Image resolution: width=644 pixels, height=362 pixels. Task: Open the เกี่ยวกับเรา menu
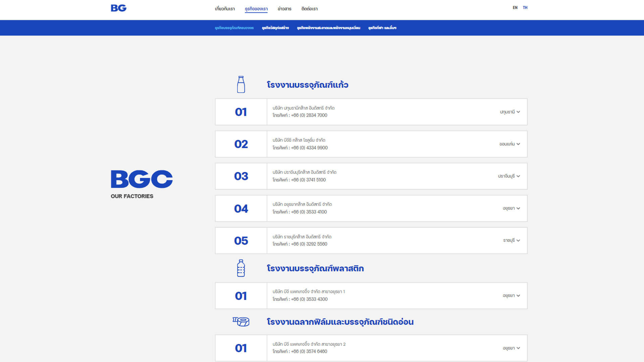(225, 9)
